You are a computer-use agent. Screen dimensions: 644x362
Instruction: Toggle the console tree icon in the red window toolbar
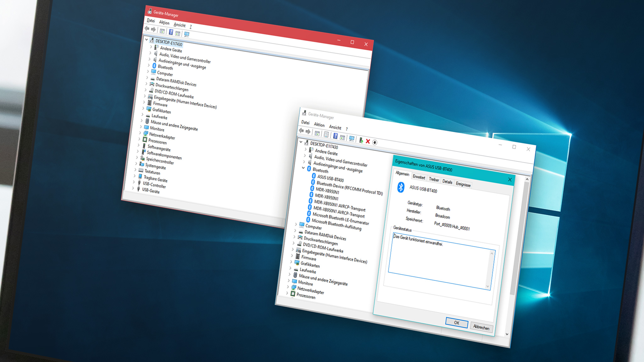coord(162,31)
